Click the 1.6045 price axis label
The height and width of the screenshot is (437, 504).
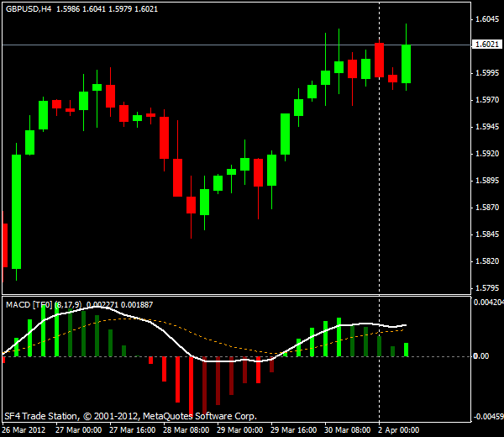[x=486, y=18]
